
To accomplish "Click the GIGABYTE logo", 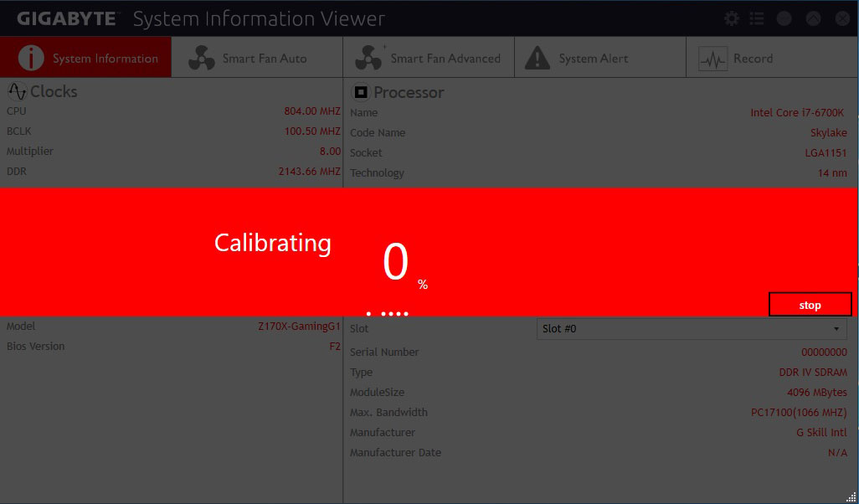I will tap(67, 19).
